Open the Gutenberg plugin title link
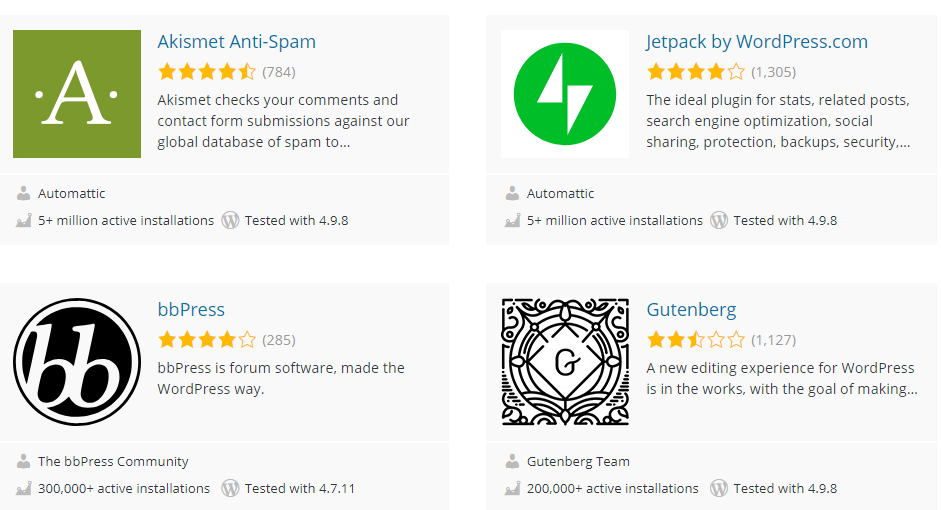Image resolution: width=941 pixels, height=510 pixels. point(691,310)
